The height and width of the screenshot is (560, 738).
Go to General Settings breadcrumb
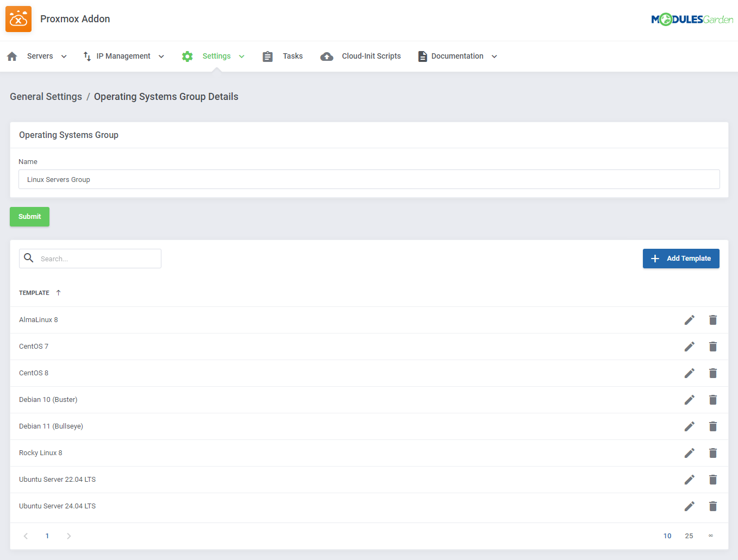pos(46,97)
